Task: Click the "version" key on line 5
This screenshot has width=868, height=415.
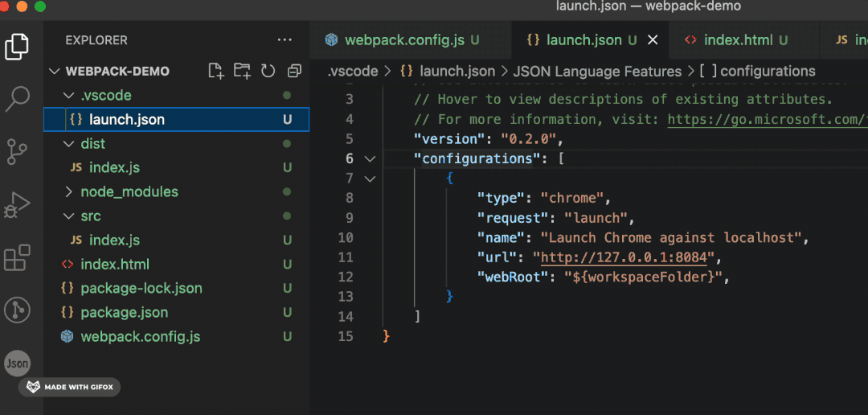Action: (449, 139)
